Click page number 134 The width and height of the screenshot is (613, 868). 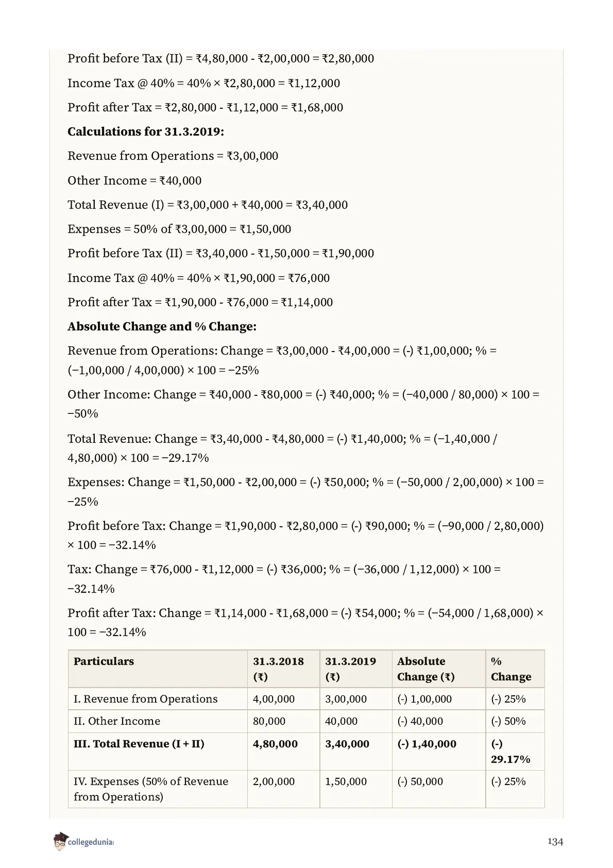[x=555, y=842]
